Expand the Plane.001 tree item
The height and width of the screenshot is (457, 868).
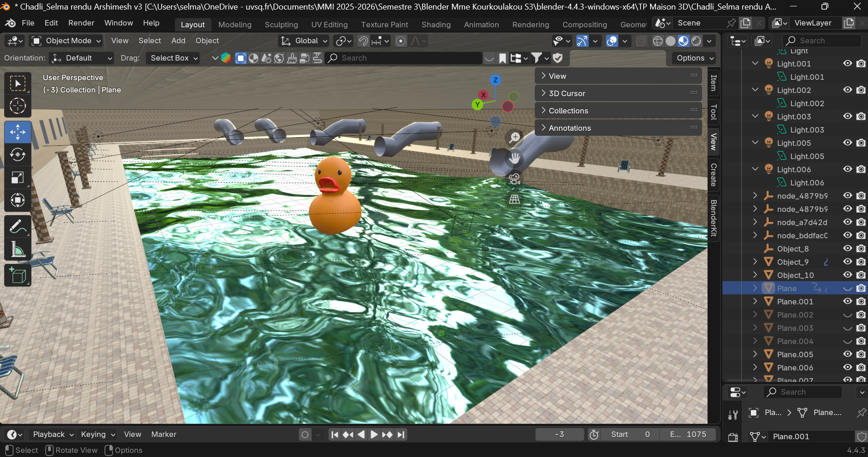pos(755,302)
